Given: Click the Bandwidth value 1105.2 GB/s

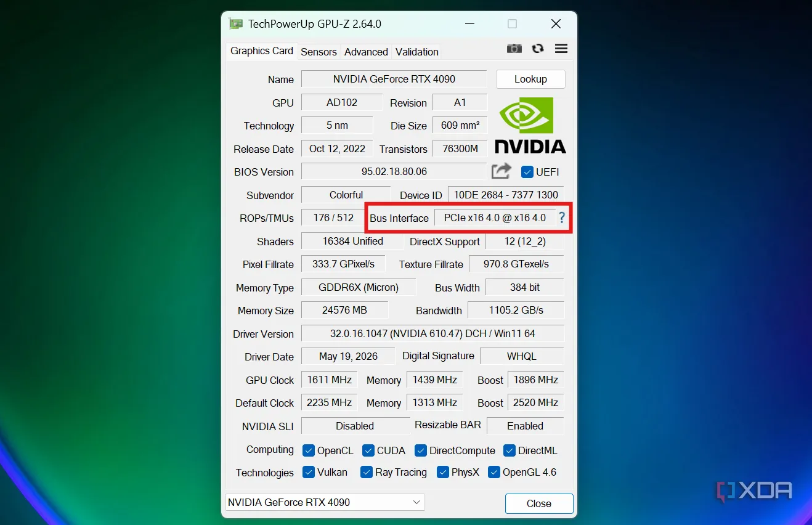Looking at the screenshot, I should click(x=516, y=310).
